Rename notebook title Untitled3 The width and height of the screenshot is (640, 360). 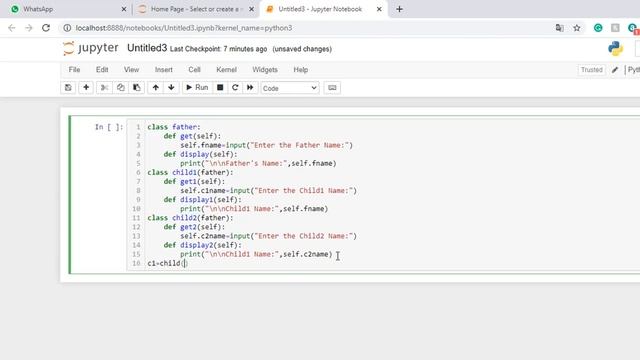click(x=147, y=48)
